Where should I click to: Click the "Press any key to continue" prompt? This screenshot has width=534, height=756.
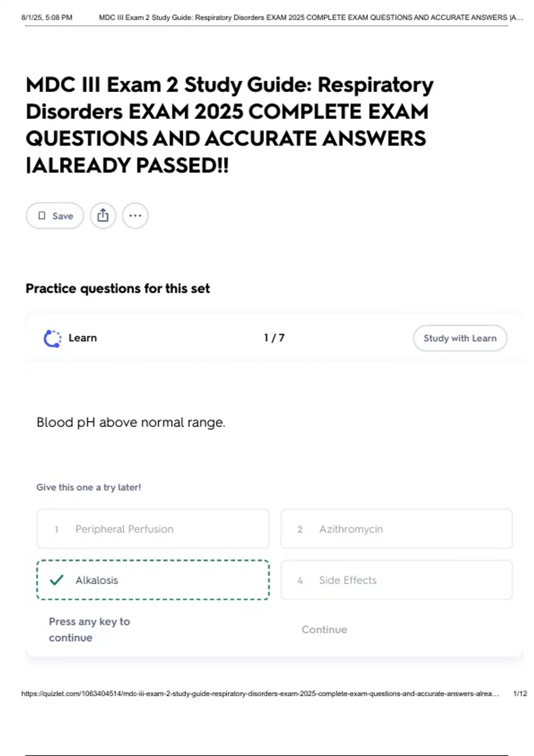tap(89, 629)
